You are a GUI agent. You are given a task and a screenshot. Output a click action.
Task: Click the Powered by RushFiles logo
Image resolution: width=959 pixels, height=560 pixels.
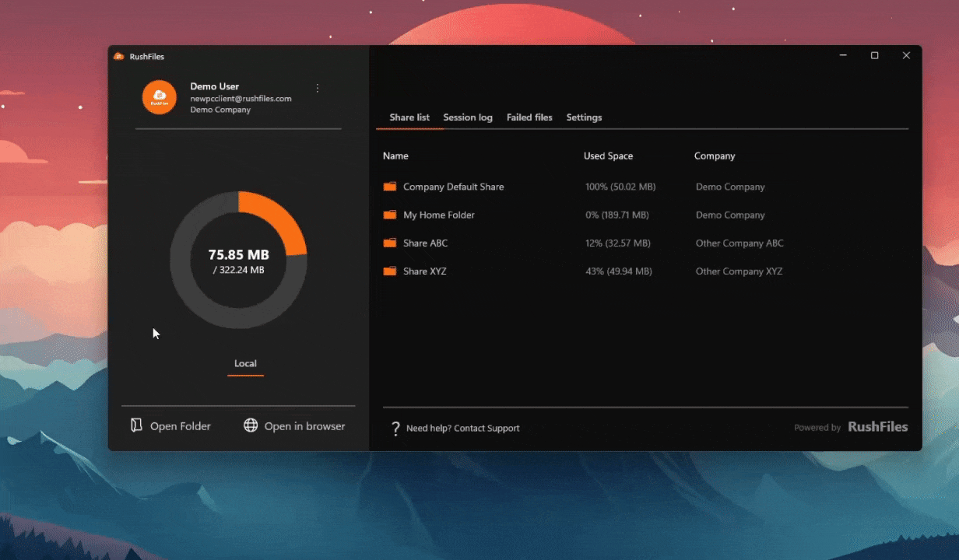tap(851, 427)
